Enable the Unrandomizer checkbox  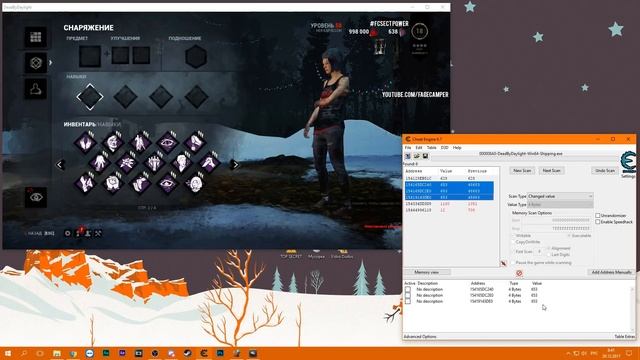click(x=598, y=216)
